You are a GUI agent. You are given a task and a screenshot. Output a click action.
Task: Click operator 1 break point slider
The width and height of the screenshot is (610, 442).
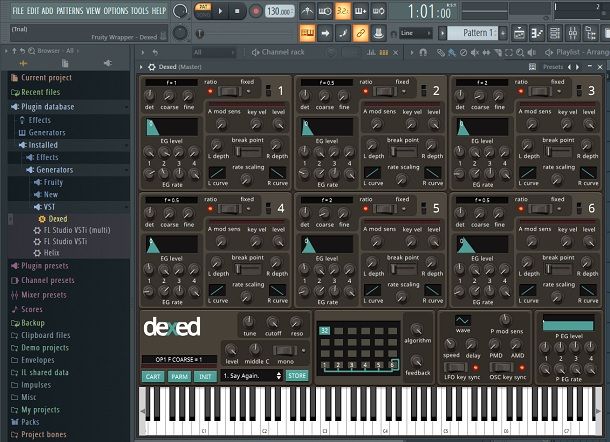click(248, 151)
